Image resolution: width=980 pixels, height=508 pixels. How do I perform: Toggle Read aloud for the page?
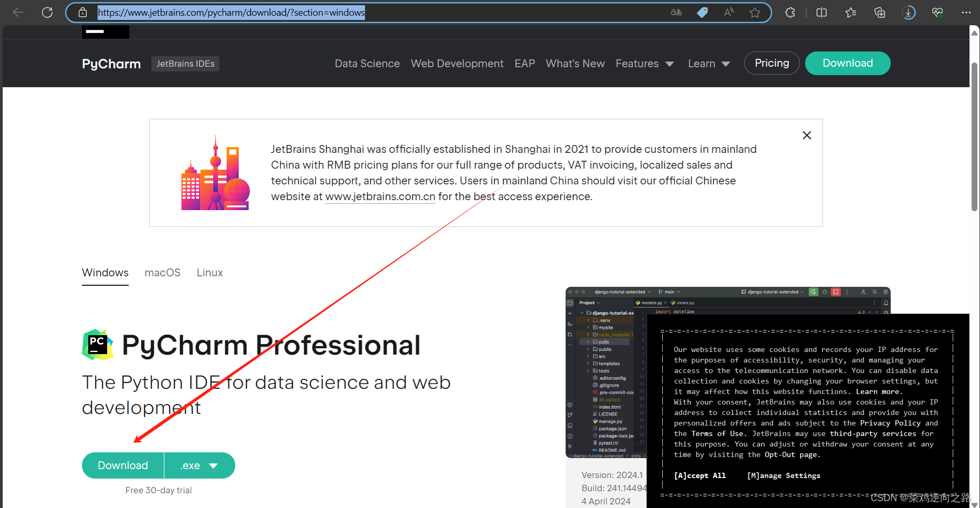728,13
